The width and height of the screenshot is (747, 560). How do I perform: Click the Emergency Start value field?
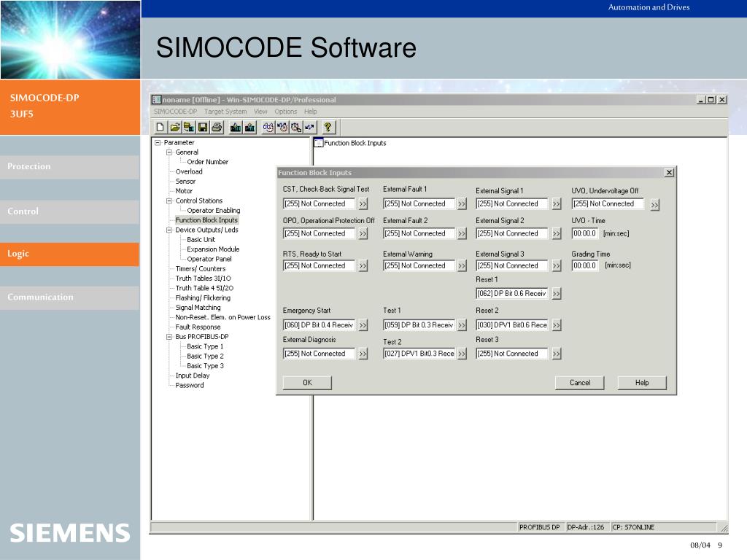coord(319,325)
